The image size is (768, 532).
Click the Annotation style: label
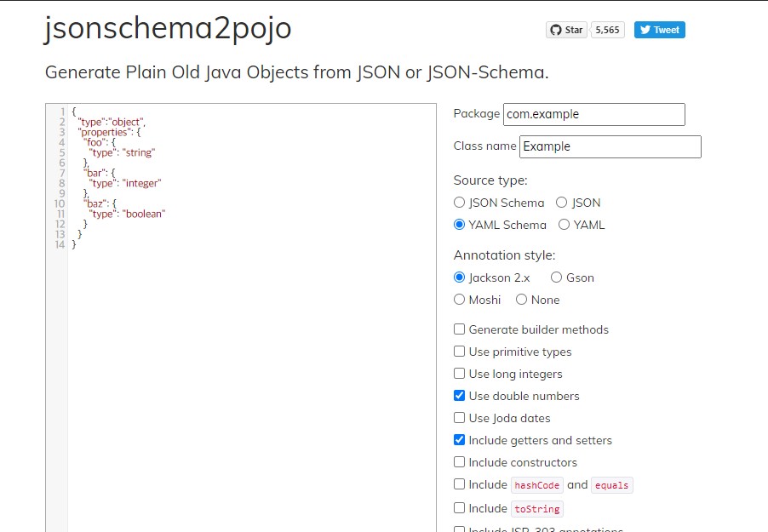point(505,255)
